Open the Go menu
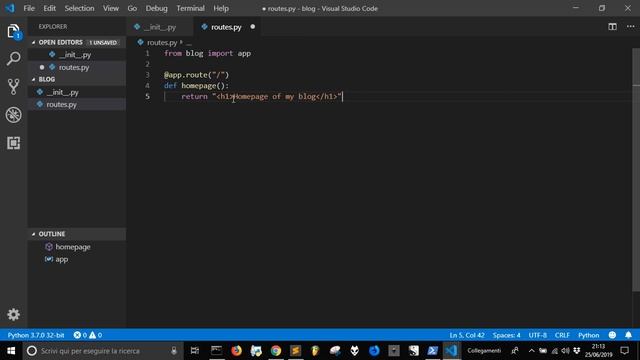Viewport: 640px width, 360px height. [x=132, y=8]
